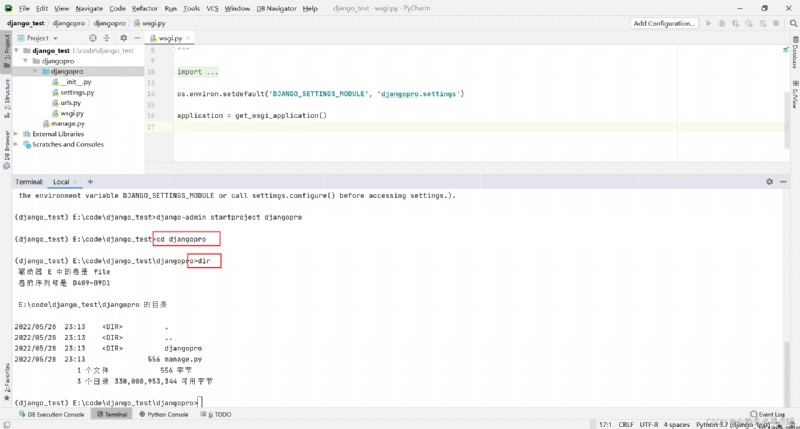Open the Code menu

pos(117,8)
